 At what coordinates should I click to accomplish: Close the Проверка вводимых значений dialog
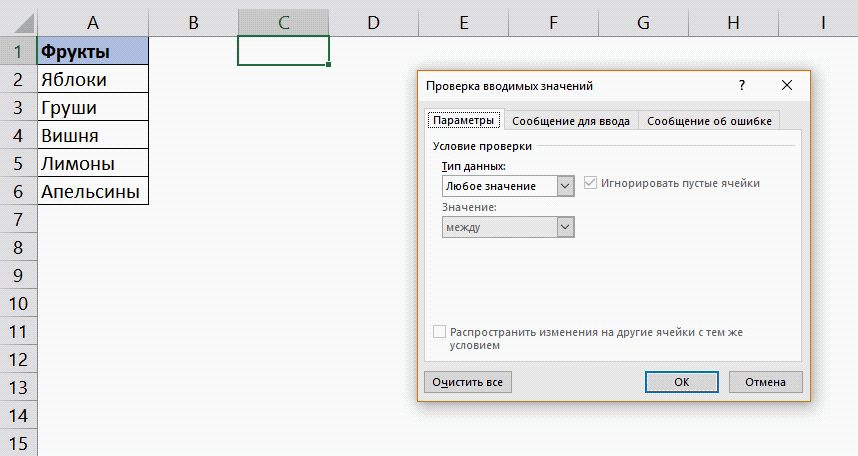tap(786, 86)
